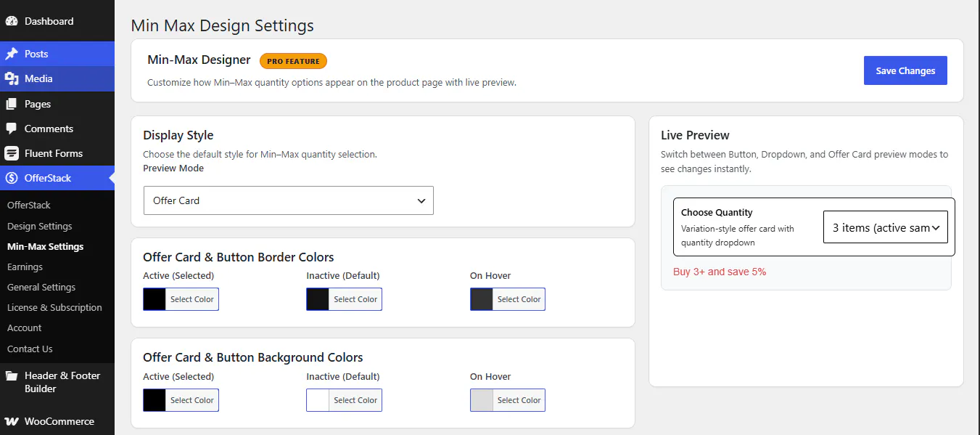Viewport: 980px width, 435px height.
Task: Click the Fluent Forms icon
Action: (12, 153)
